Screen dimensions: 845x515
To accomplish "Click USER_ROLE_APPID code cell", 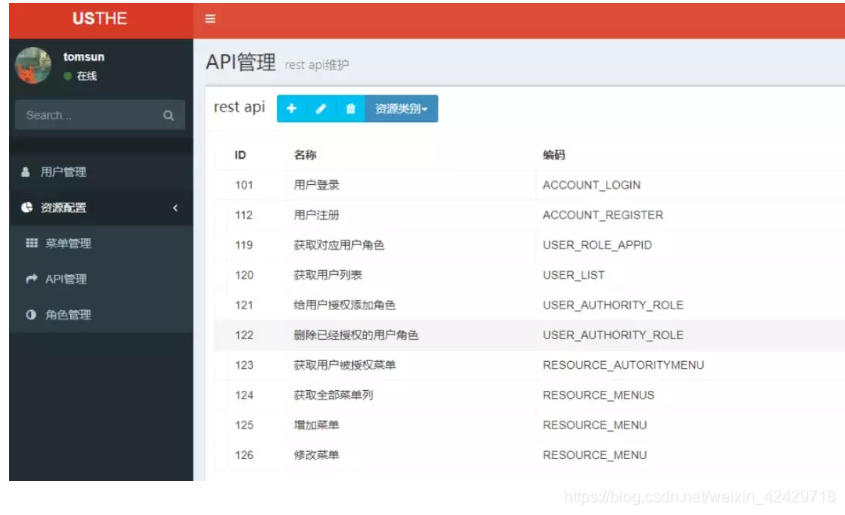I will pyautogui.click(x=597, y=245).
